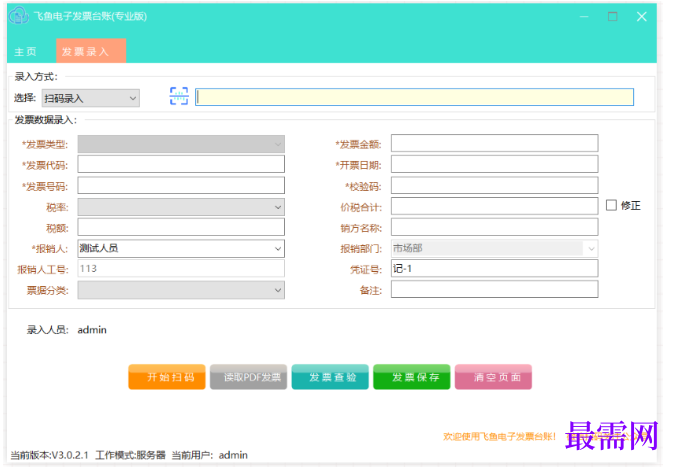Click the 备注 input field
Image resolution: width=677 pixels, height=467 pixels.
tap(494, 289)
